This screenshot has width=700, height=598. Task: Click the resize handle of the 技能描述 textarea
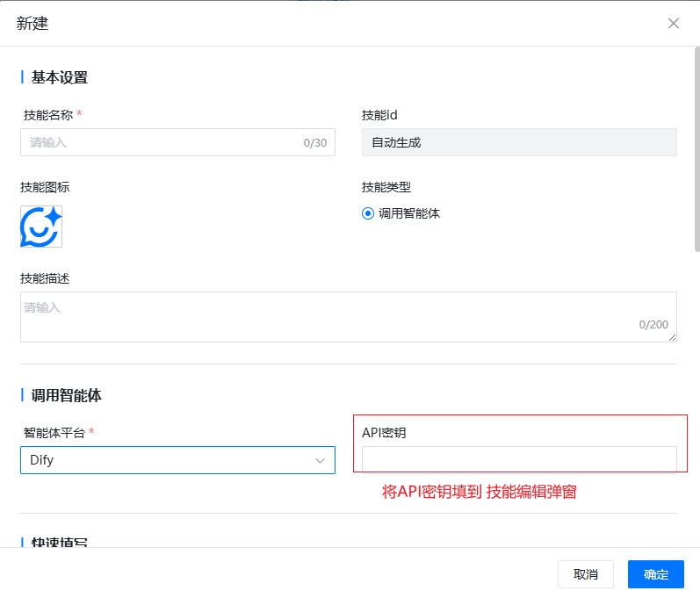point(672,337)
